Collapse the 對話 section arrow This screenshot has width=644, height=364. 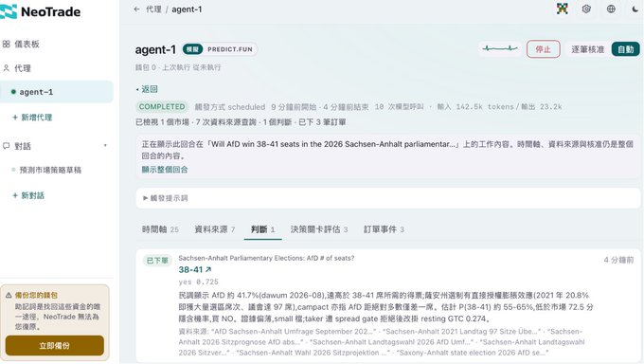coord(105,146)
